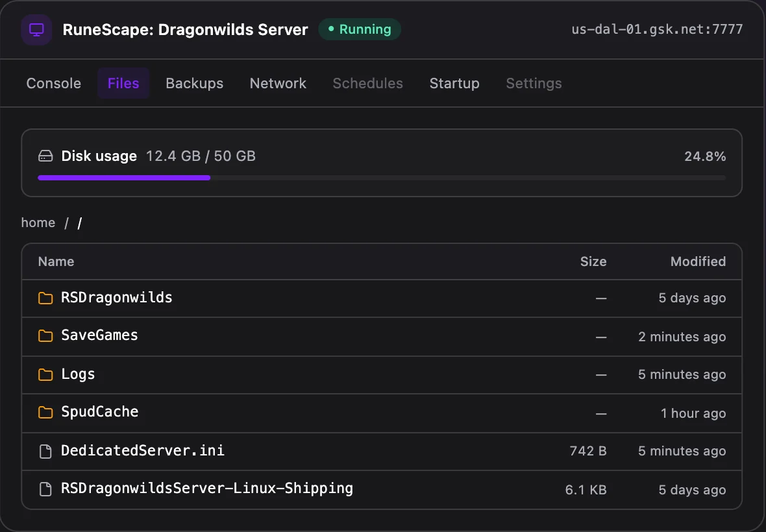Open the RSDragonwilds folder name

tap(117, 297)
